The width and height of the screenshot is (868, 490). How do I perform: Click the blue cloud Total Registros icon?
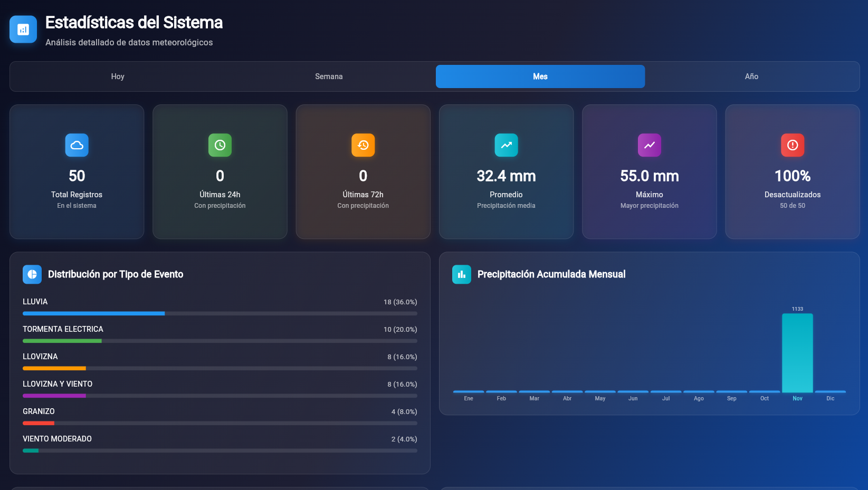coord(77,145)
